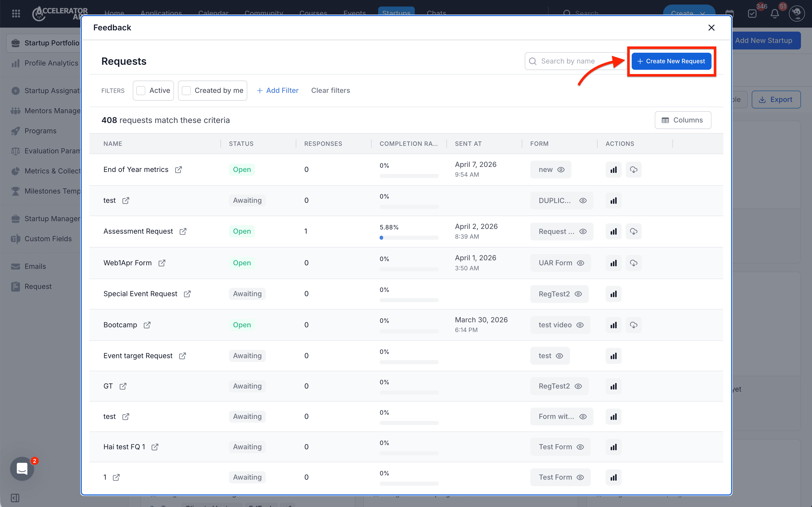
Task: Open Bootcamp request external link icon
Action: click(147, 325)
